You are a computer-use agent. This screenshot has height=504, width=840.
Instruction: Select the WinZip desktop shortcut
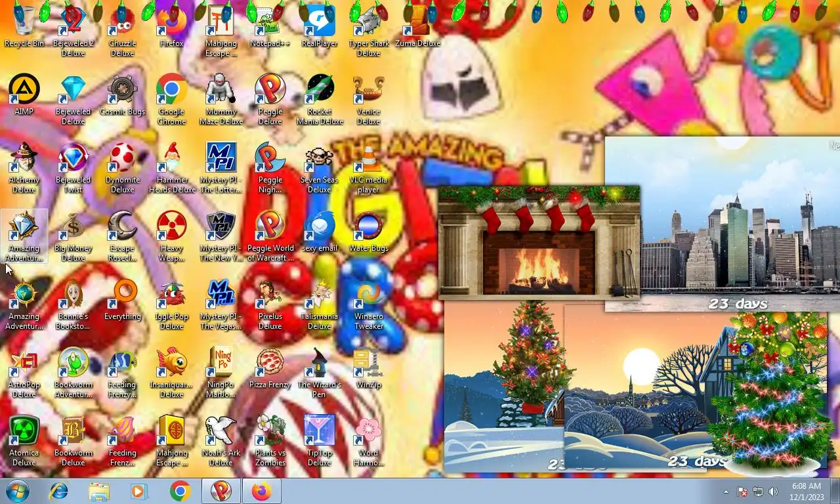pos(369,368)
